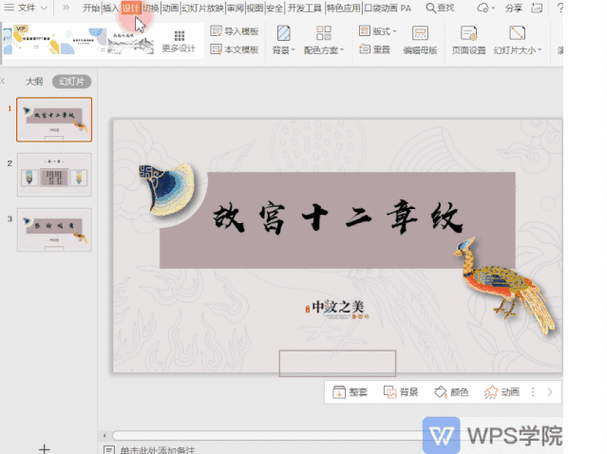607x454 pixels.
Task: Click the horizontal scrollbar left arrow
Action: [104, 435]
